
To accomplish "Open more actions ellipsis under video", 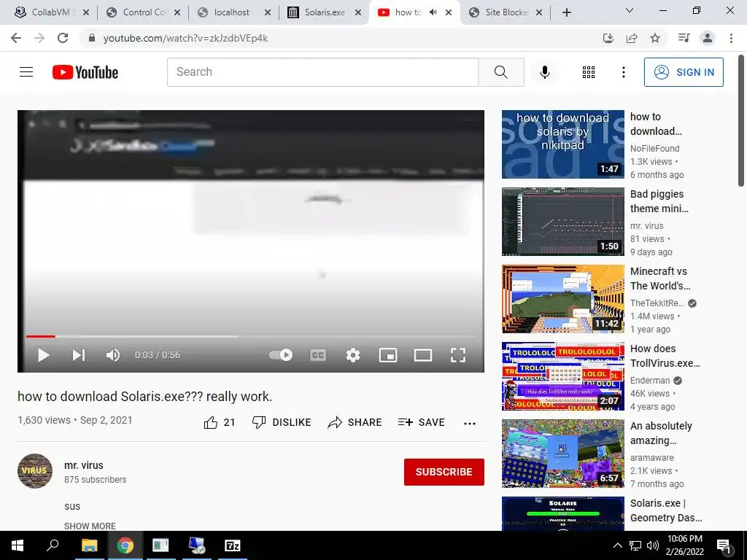I will (470, 424).
